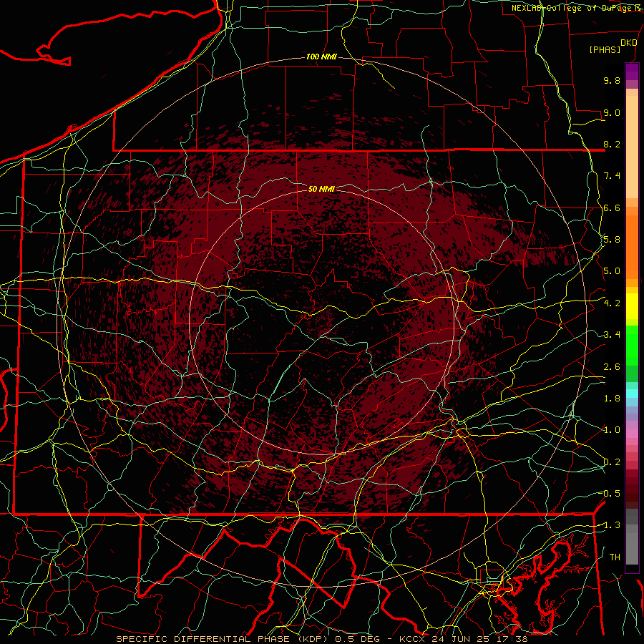This screenshot has width=644, height=644.
Task: Click the 5.8 value on the color scale
Action: (x=612, y=240)
